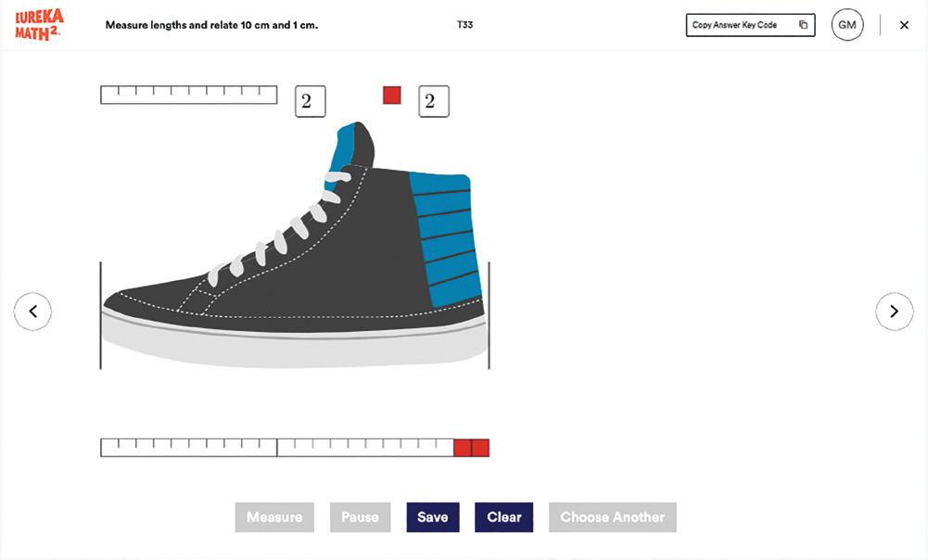This screenshot has height=560, width=928.
Task: Click the Eureka Math² logo
Action: pos(39,25)
